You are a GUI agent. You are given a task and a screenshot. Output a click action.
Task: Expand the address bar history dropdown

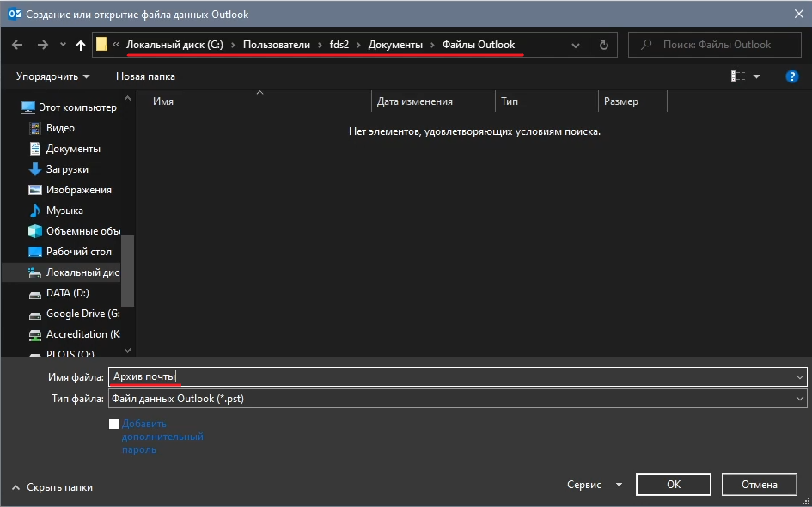pyautogui.click(x=576, y=45)
